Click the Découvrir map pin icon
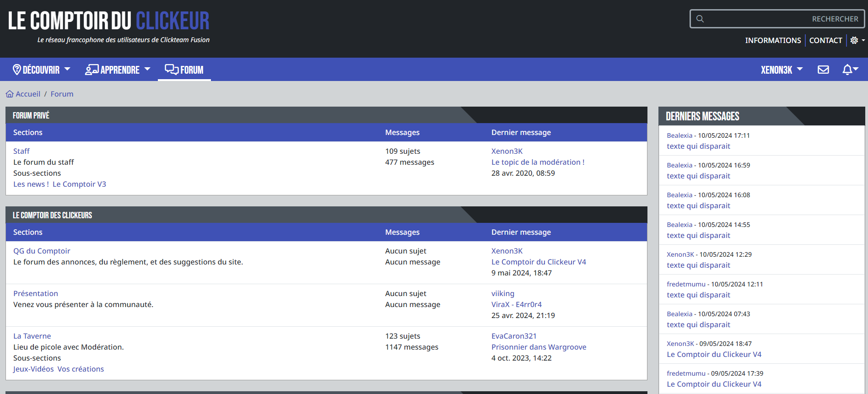 (x=17, y=70)
